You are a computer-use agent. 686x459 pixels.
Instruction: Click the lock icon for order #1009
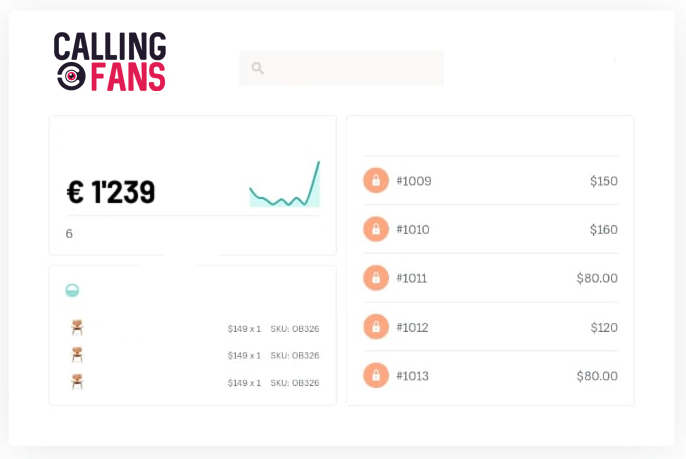tap(376, 180)
